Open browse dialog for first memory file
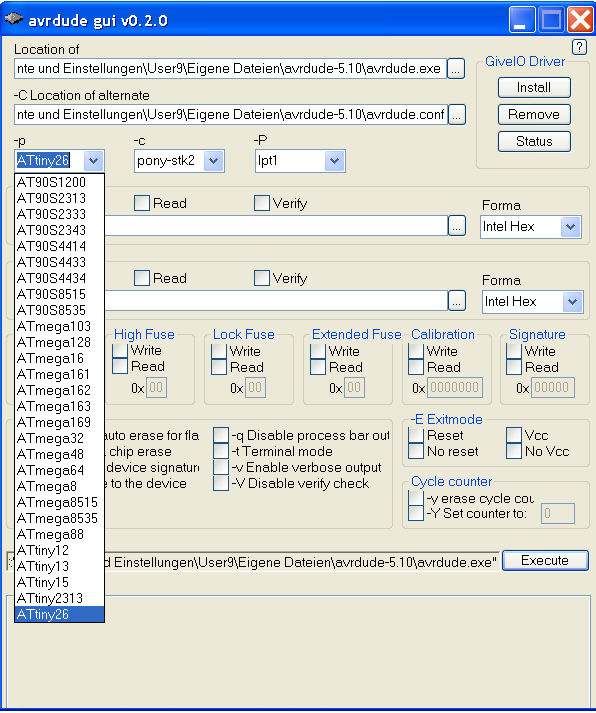Viewport: 596px width, 713px height. [457, 226]
